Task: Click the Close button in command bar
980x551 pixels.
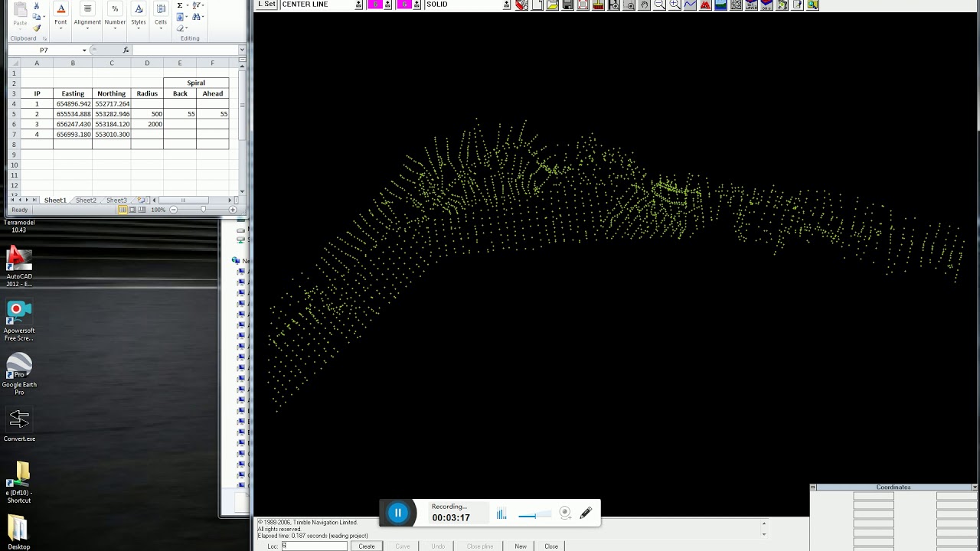Action: 551,546
